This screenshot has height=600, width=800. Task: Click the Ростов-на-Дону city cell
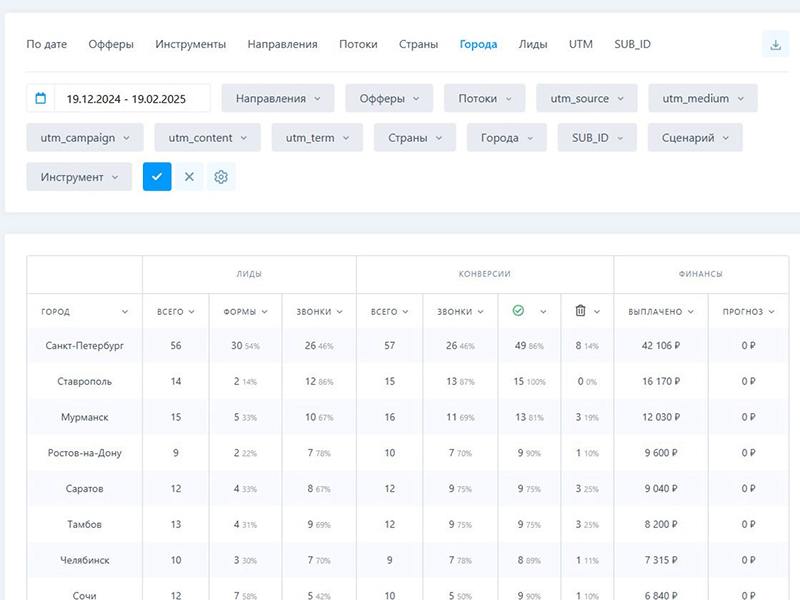click(84, 453)
